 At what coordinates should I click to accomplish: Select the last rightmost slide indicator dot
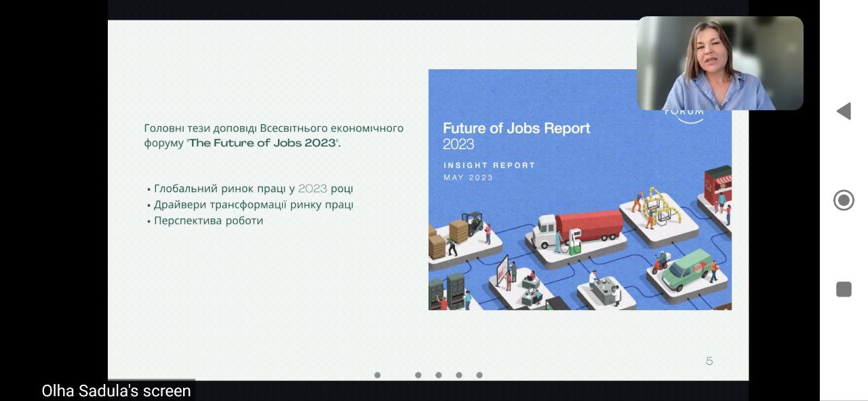[479, 375]
